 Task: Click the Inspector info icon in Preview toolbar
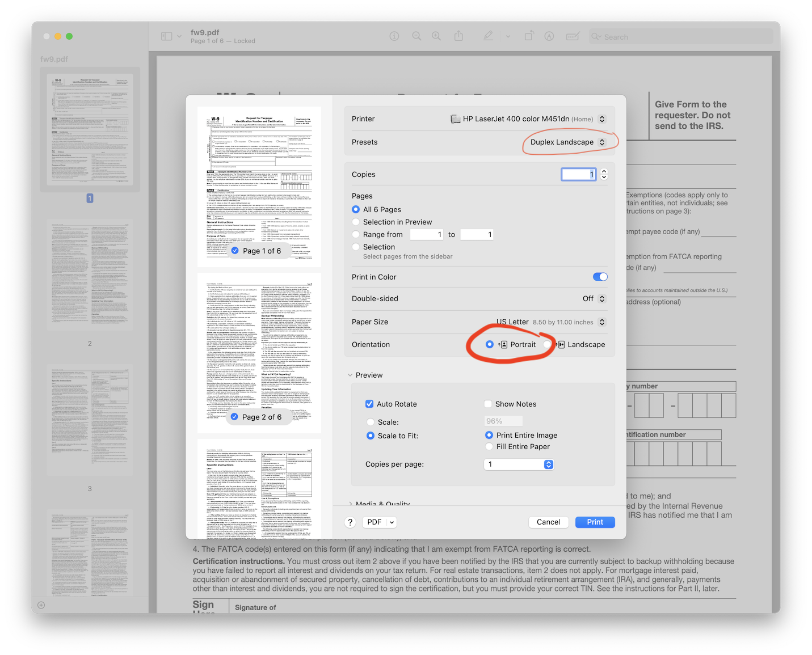point(394,36)
